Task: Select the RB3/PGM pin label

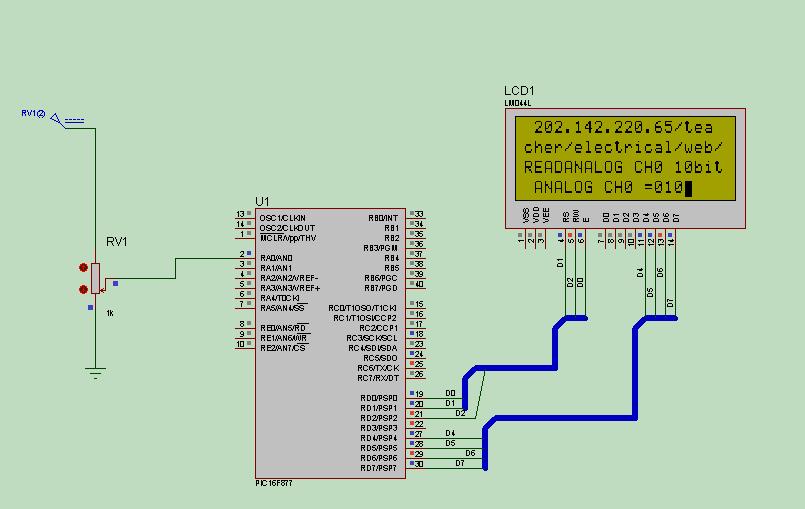Action: click(x=380, y=248)
